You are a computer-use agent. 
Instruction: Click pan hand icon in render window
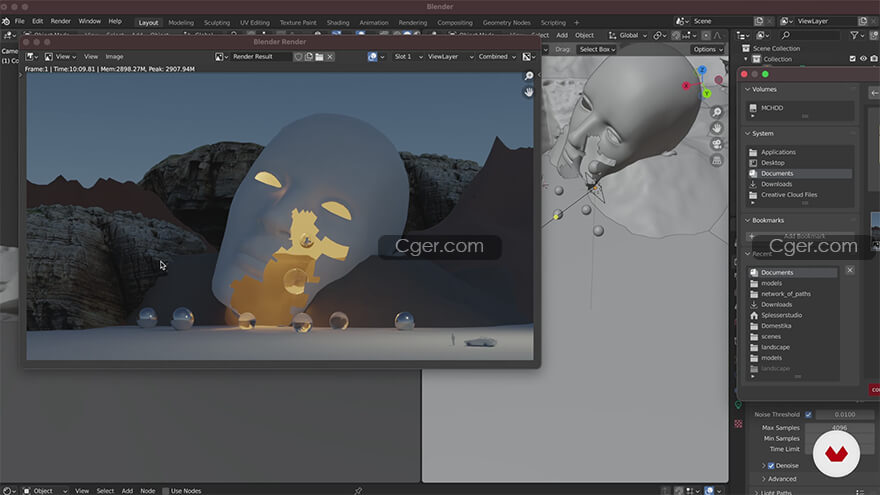(x=529, y=91)
